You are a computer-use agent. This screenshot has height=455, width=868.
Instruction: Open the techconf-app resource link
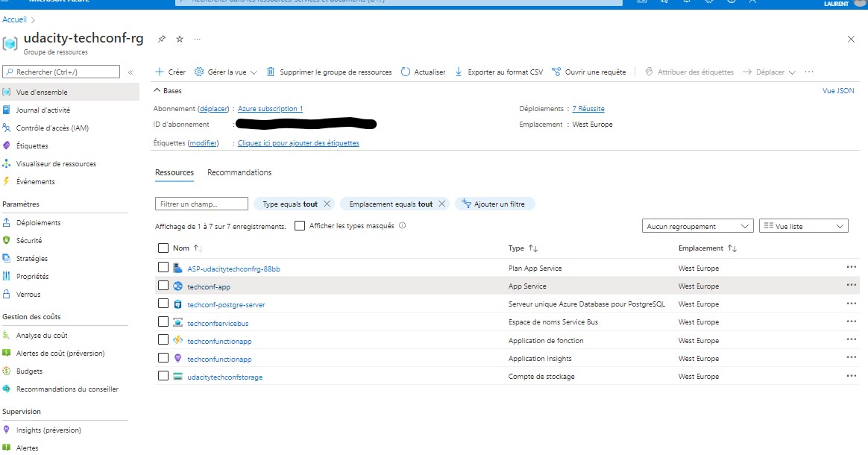pyautogui.click(x=209, y=286)
